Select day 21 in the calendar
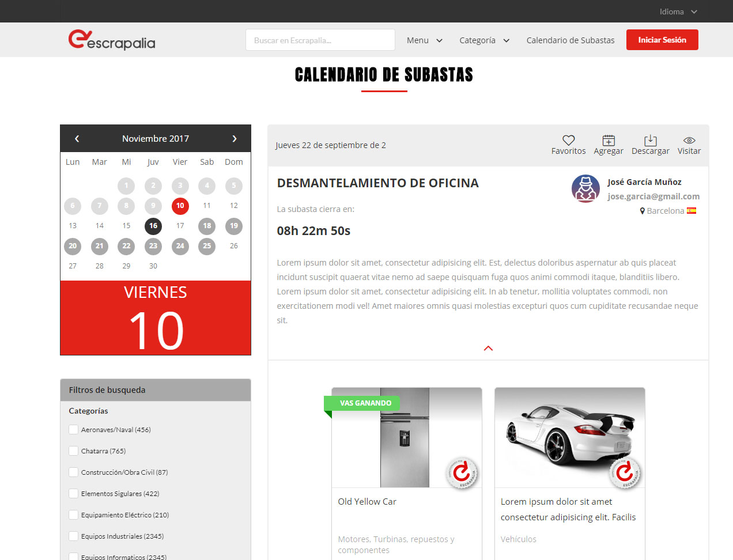 (100, 246)
